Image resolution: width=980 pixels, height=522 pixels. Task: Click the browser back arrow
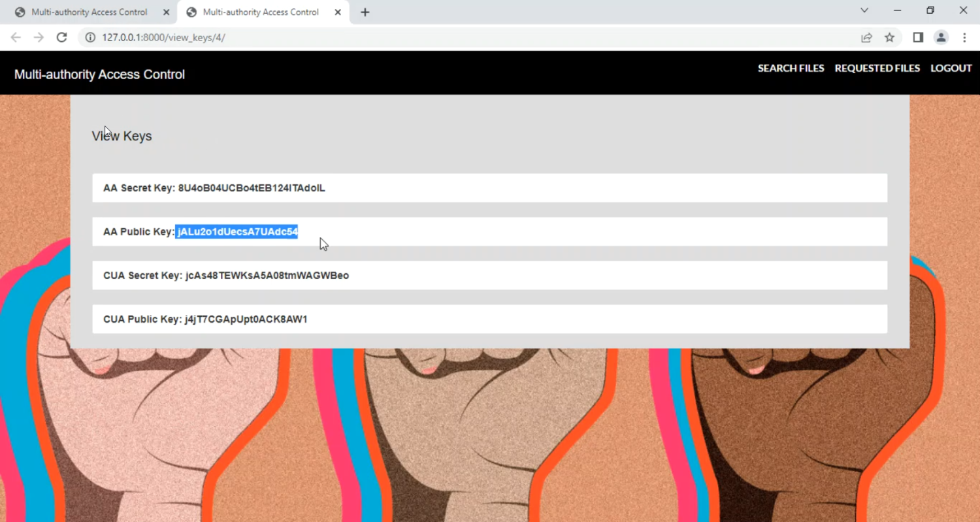pos(16,37)
